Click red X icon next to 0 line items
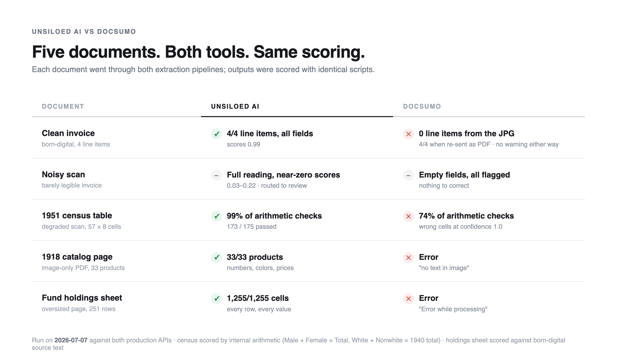 point(409,134)
